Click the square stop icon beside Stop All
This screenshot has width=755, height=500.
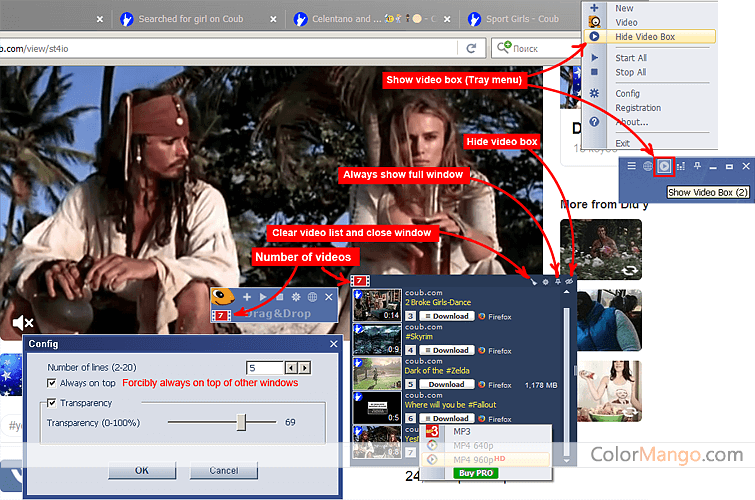595,72
